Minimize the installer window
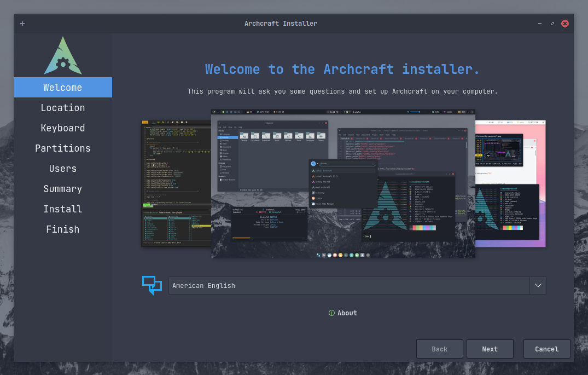The width and height of the screenshot is (588, 375). pos(540,24)
